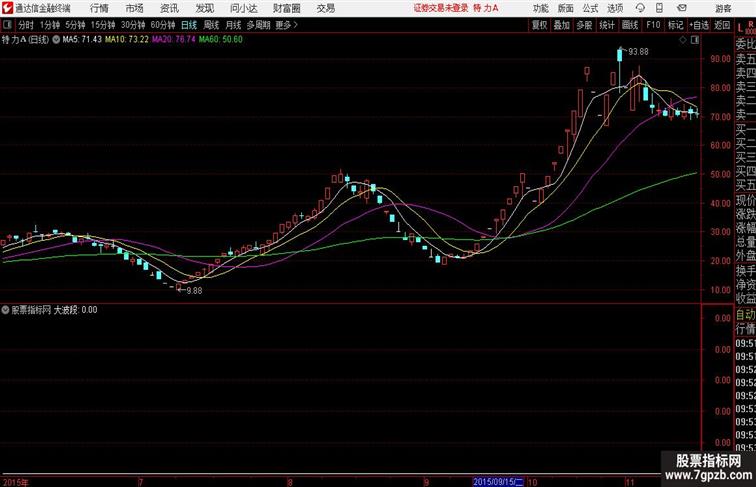Open the 功能 menu

pyautogui.click(x=540, y=8)
